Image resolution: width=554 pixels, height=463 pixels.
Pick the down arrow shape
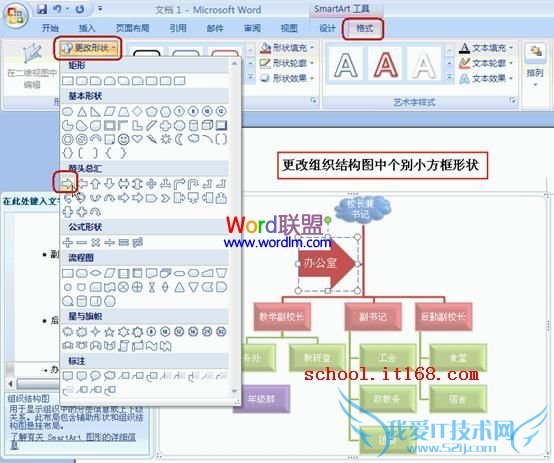point(110,183)
